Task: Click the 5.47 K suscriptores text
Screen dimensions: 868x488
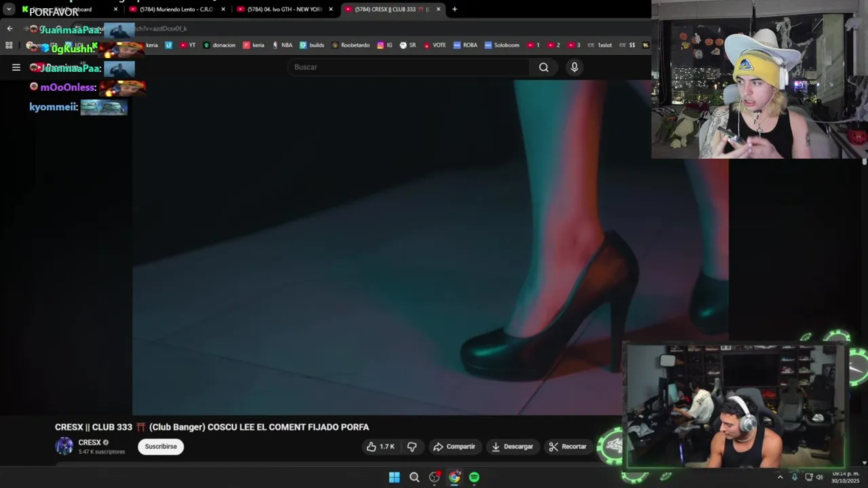Action: (102, 452)
